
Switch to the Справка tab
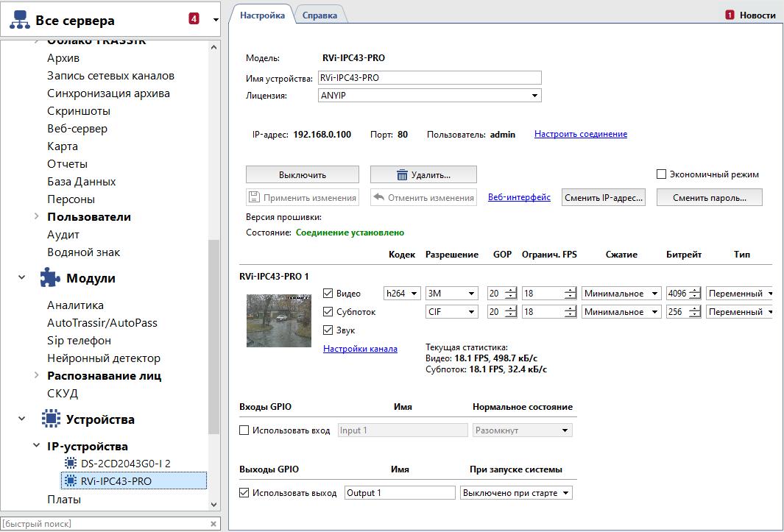pos(319,15)
